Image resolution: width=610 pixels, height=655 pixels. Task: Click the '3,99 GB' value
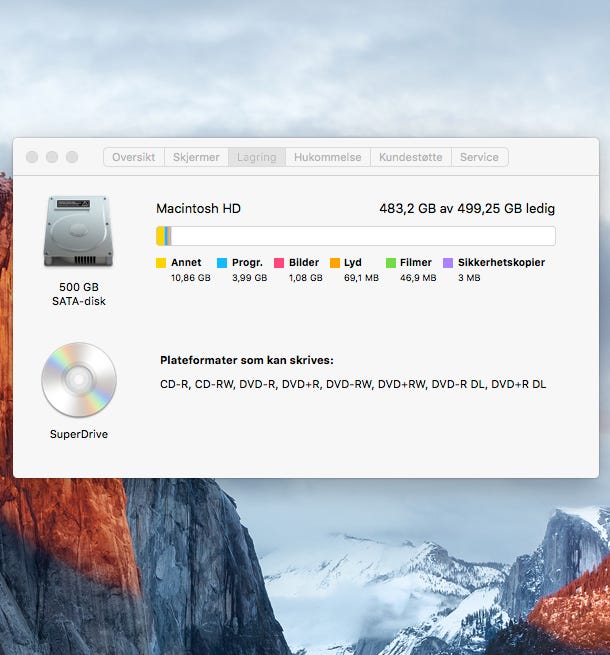point(249,278)
